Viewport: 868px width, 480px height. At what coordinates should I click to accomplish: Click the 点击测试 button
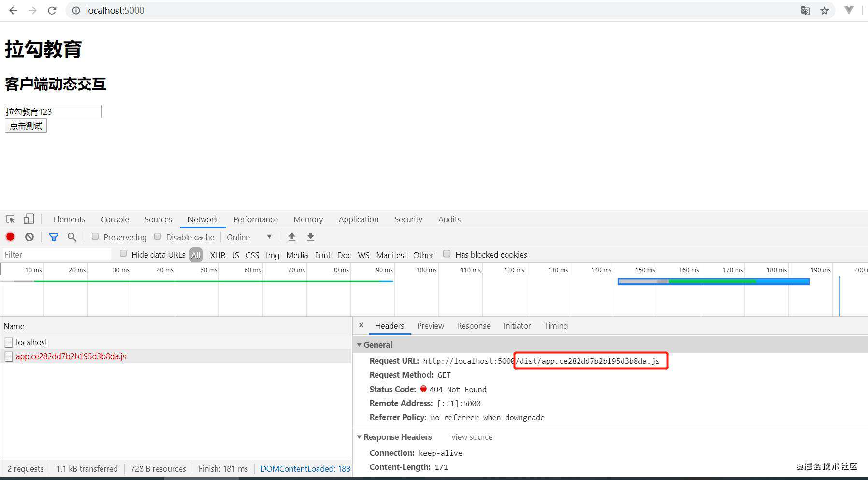tap(26, 126)
